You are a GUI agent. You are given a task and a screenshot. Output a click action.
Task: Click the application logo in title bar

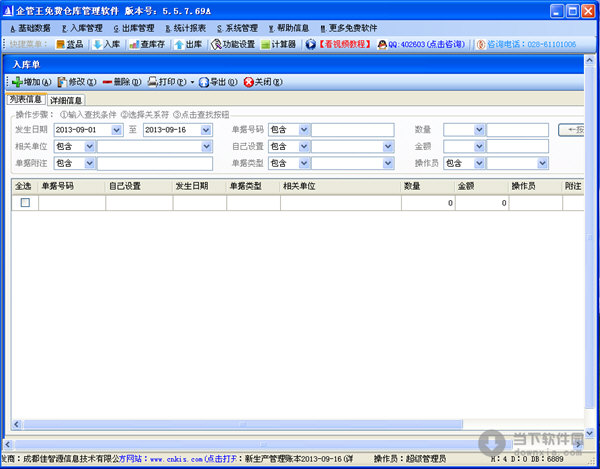tap(8, 11)
